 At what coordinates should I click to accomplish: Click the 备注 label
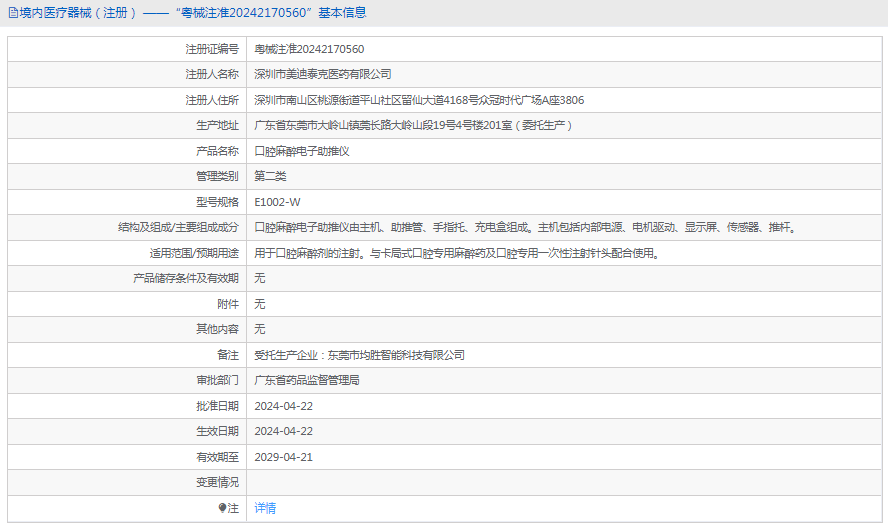click(x=228, y=355)
